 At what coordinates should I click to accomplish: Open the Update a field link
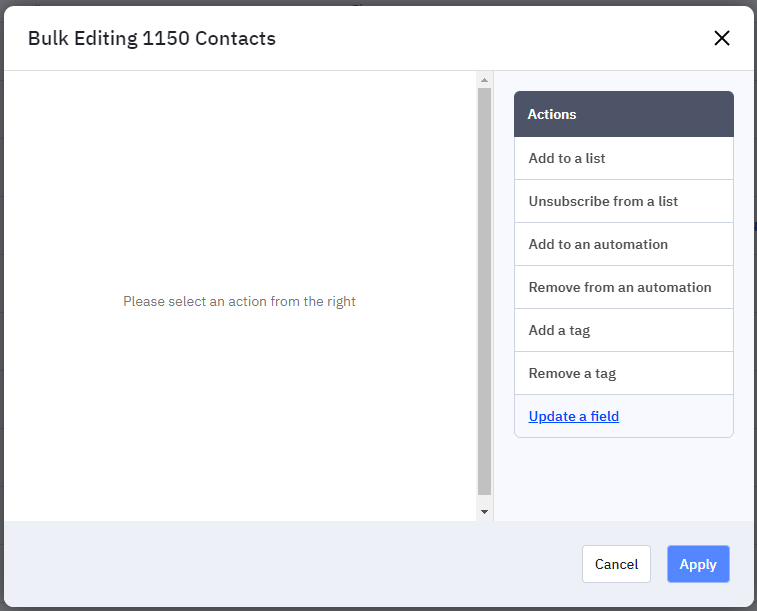[574, 416]
